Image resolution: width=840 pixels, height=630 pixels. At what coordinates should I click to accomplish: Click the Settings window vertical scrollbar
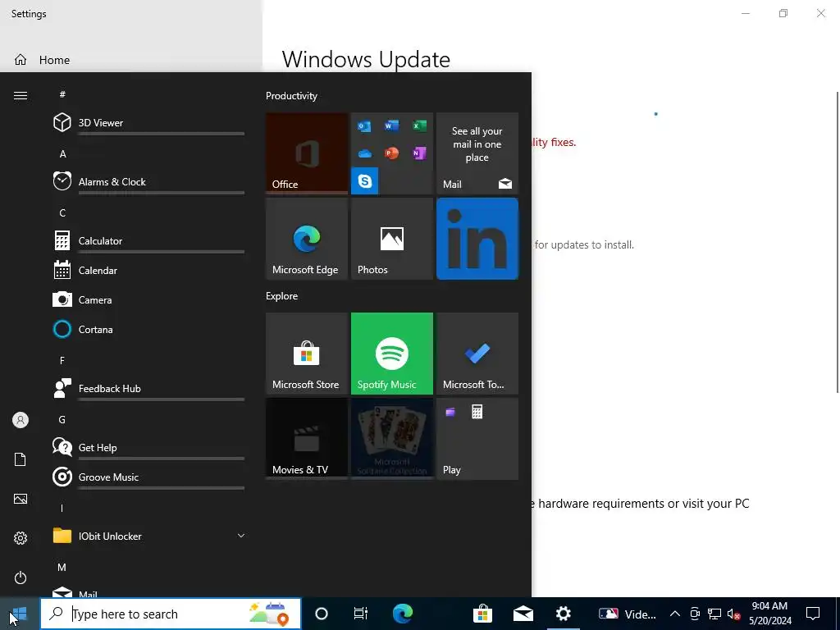click(x=838, y=242)
